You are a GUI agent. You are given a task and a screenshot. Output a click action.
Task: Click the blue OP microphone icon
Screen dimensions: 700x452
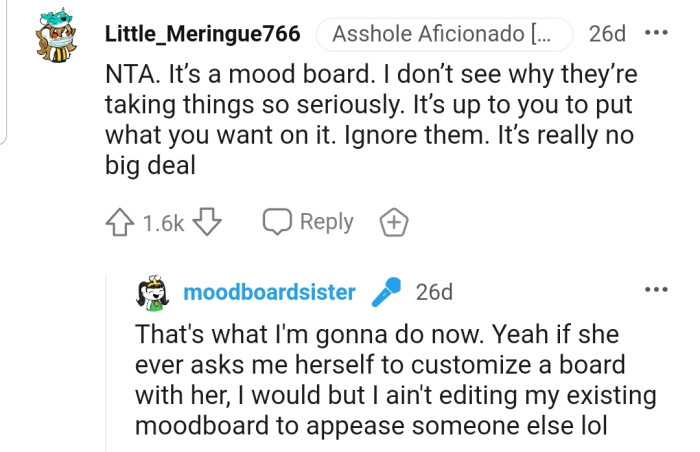[386, 292]
